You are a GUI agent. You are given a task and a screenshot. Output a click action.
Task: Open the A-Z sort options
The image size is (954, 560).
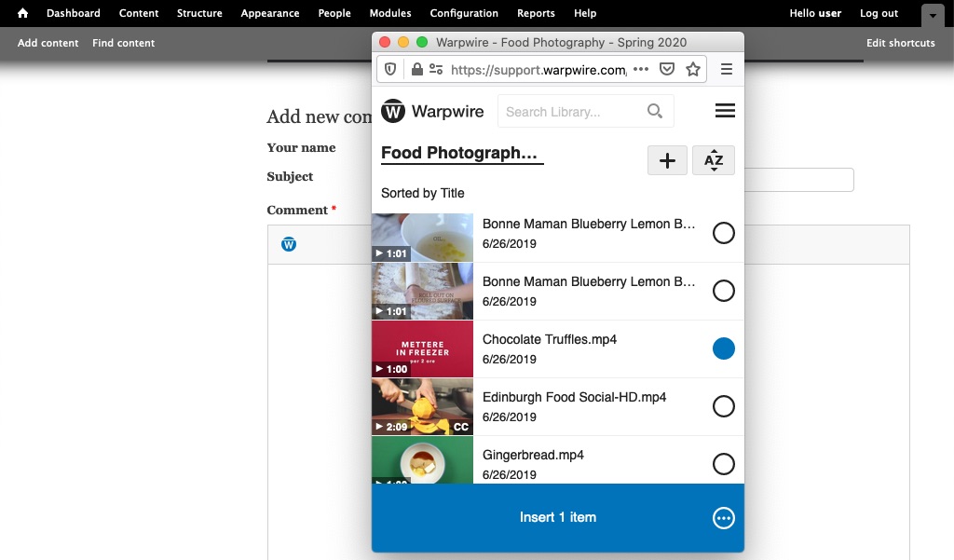coord(714,160)
